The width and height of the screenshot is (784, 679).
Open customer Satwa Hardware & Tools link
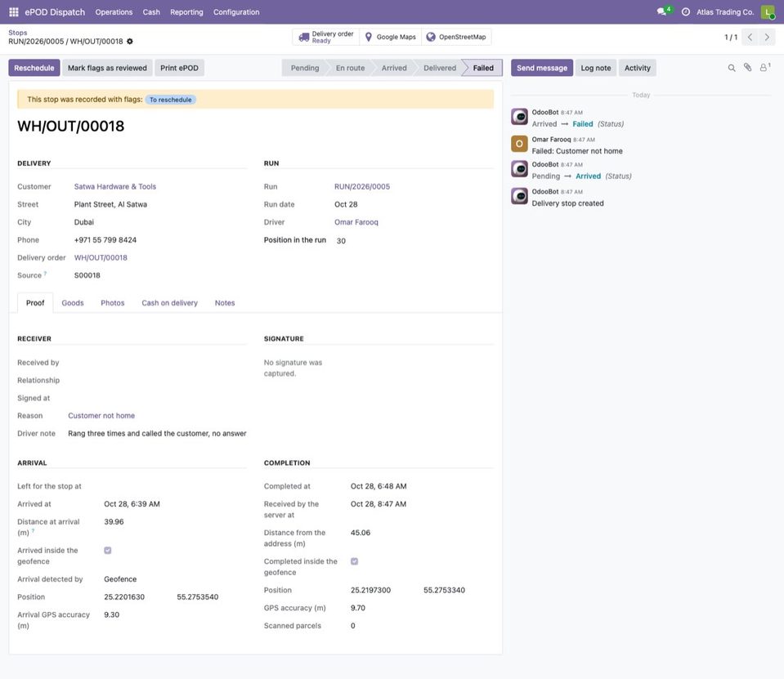pyautogui.click(x=115, y=187)
